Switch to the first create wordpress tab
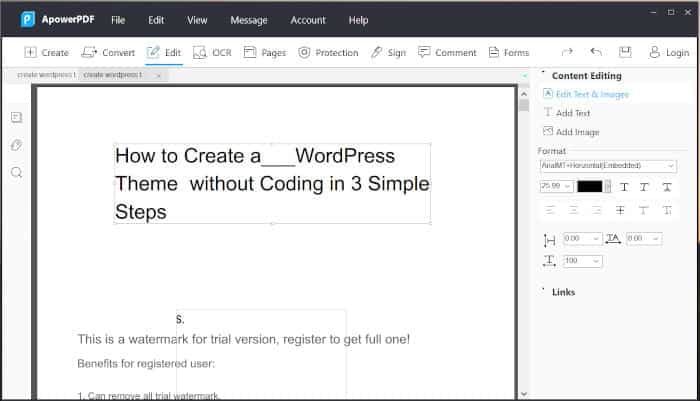This screenshot has width=700, height=401. click(x=45, y=75)
